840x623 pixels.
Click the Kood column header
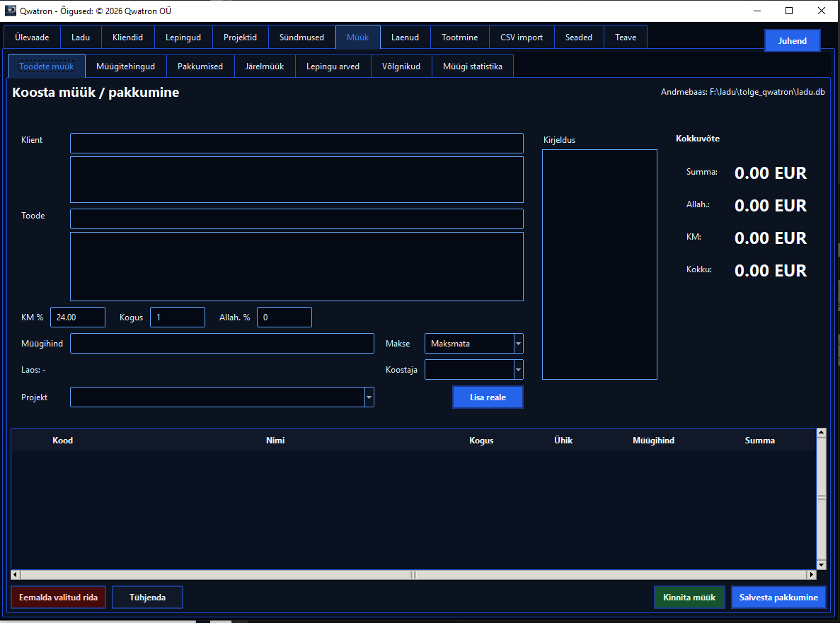click(63, 441)
